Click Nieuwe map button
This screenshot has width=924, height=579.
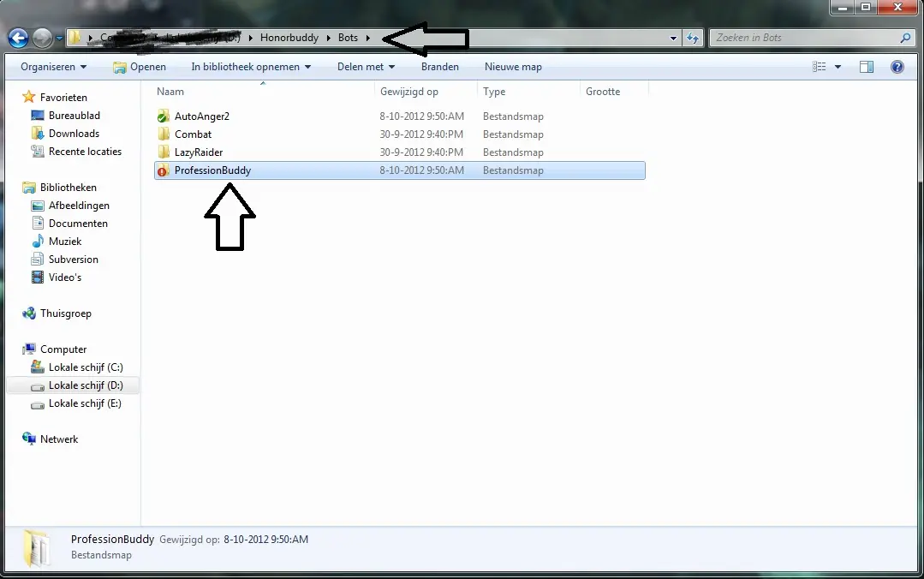coord(513,67)
